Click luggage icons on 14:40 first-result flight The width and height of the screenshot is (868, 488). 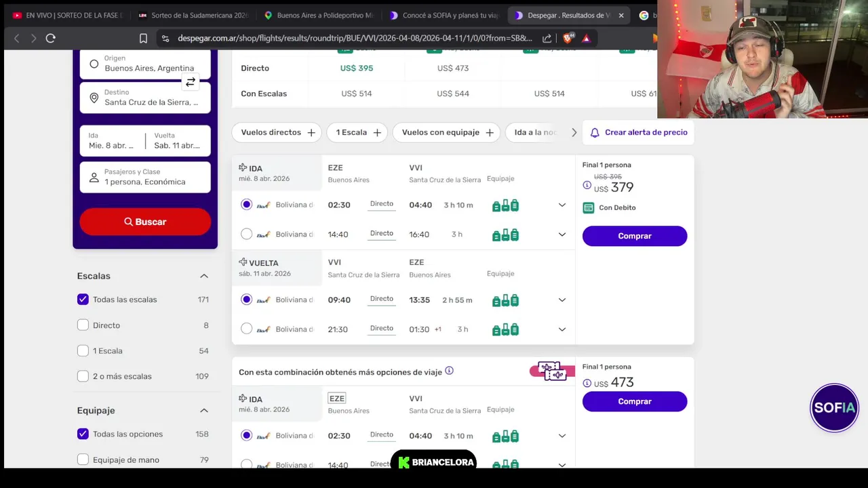tap(505, 235)
